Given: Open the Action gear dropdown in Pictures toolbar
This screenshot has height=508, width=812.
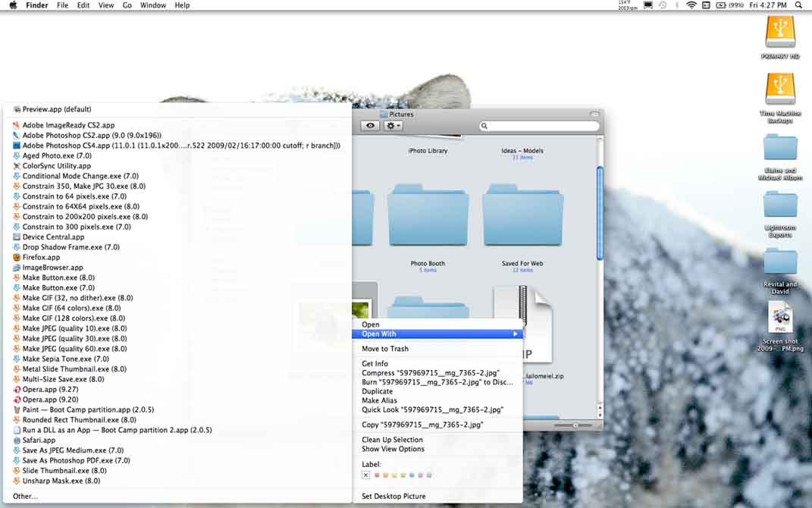Looking at the screenshot, I should pos(393,125).
